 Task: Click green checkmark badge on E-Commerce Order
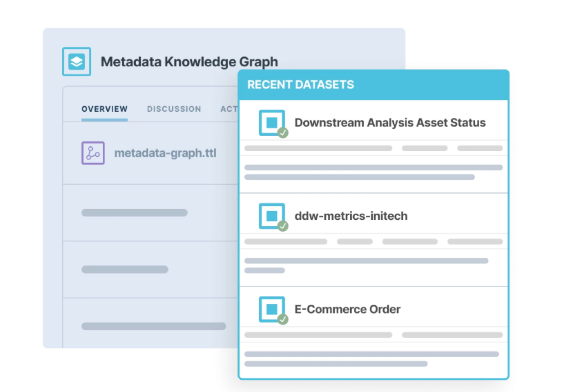point(283,320)
